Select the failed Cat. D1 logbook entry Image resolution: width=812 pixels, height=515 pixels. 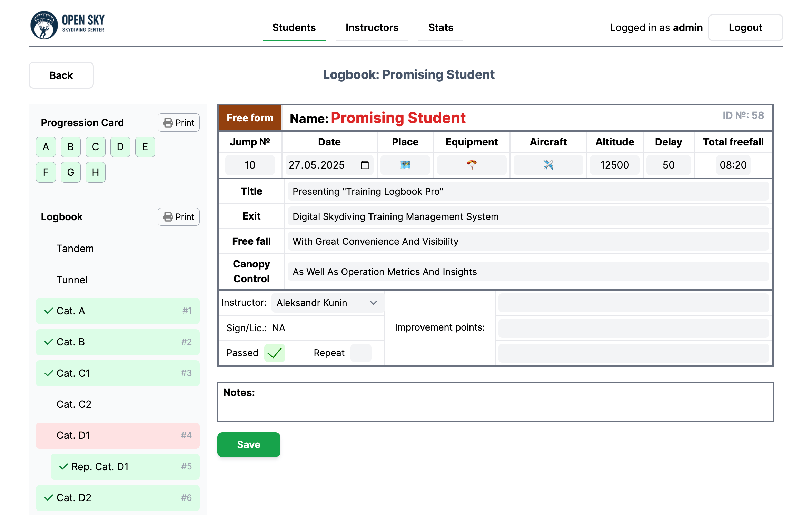[x=117, y=435]
